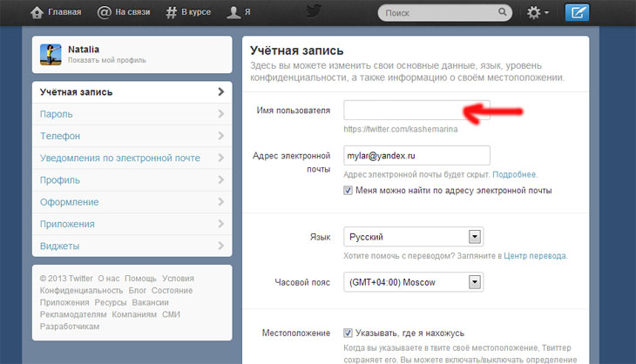Screen dimensions: 636x364
Task: Click the footer Приложения link
Action: click(64, 302)
